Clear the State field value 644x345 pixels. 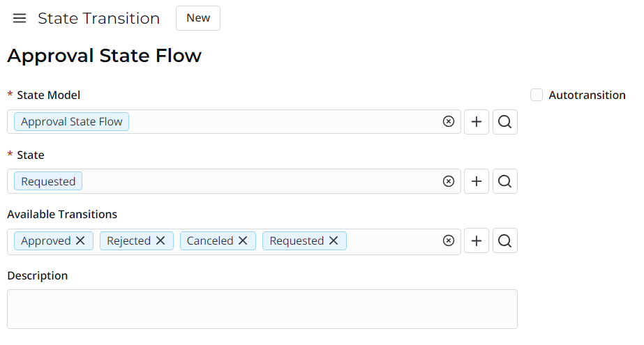449,181
